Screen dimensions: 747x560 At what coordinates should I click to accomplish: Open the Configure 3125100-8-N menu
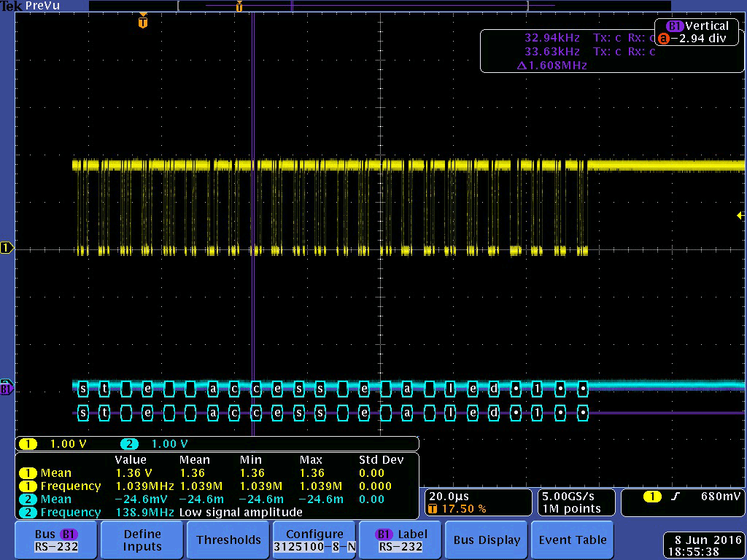click(x=314, y=540)
